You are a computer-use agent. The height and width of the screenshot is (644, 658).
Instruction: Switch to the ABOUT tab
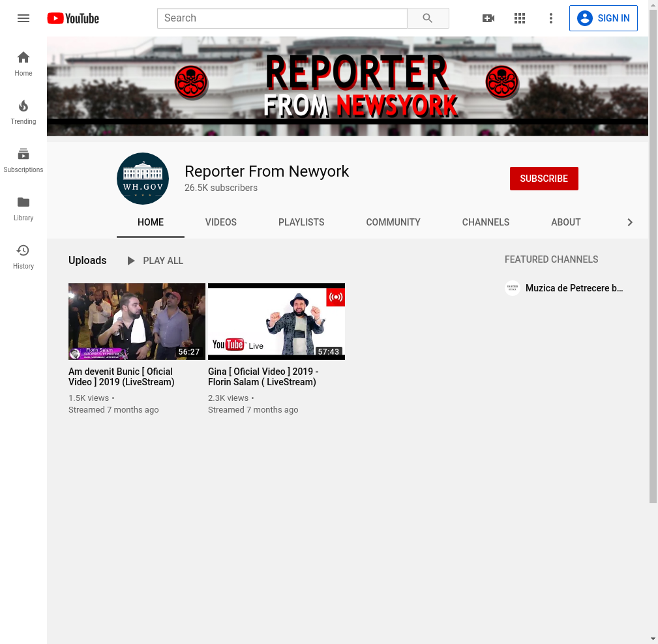tap(565, 222)
